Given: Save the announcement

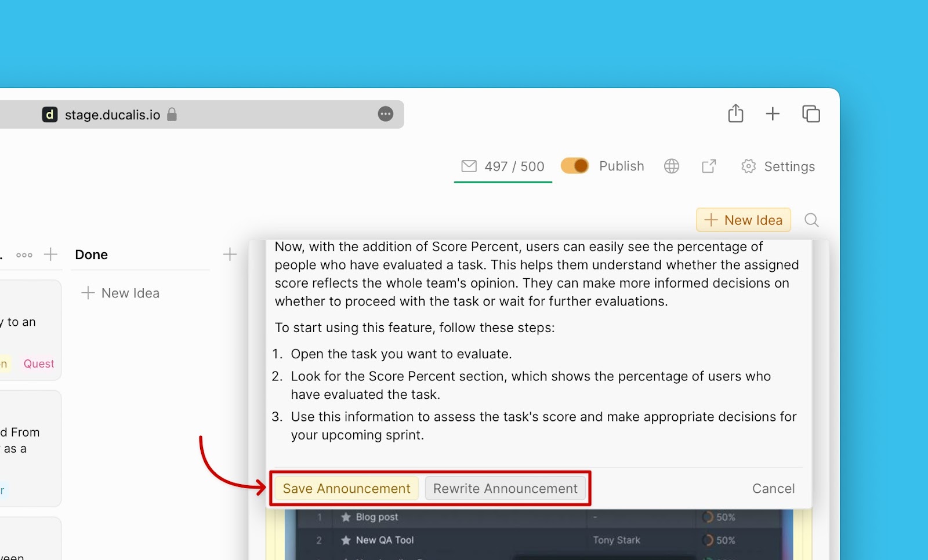Looking at the screenshot, I should [x=346, y=489].
